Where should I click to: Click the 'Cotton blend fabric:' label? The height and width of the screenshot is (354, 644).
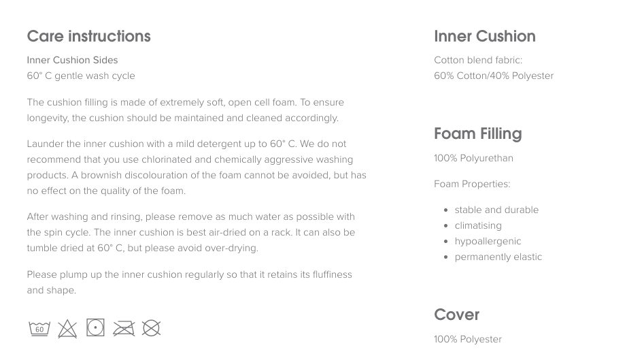click(x=478, y=60)
